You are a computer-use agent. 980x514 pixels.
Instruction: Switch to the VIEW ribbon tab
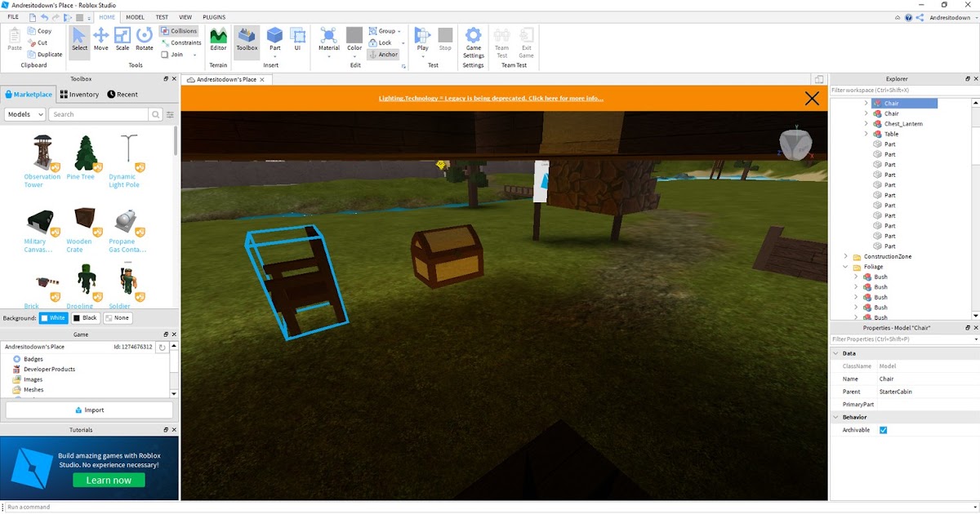click(185, 17)
